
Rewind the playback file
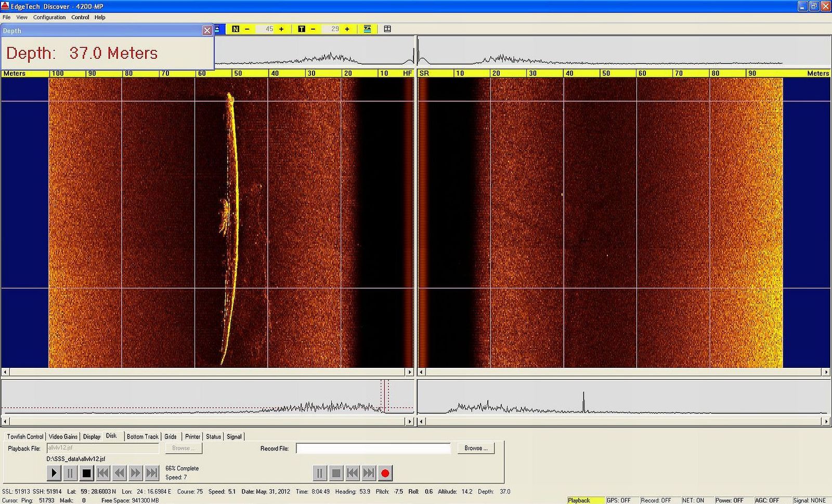(x=120, y=473)
